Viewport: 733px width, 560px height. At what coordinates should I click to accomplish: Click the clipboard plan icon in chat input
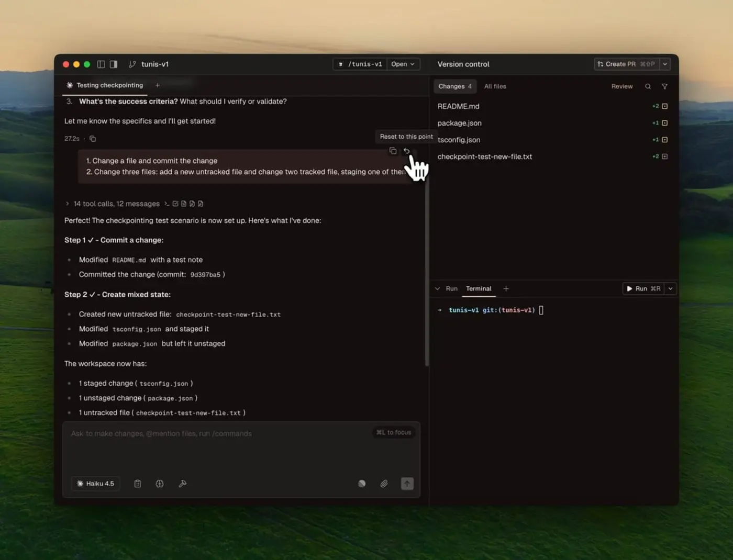[x=138, y=484]
